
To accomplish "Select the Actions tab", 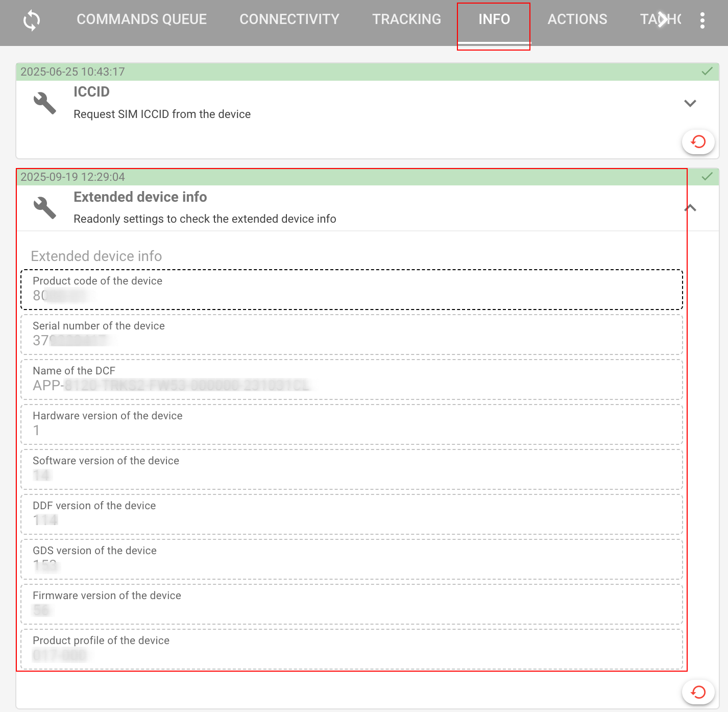I will 577,19.
